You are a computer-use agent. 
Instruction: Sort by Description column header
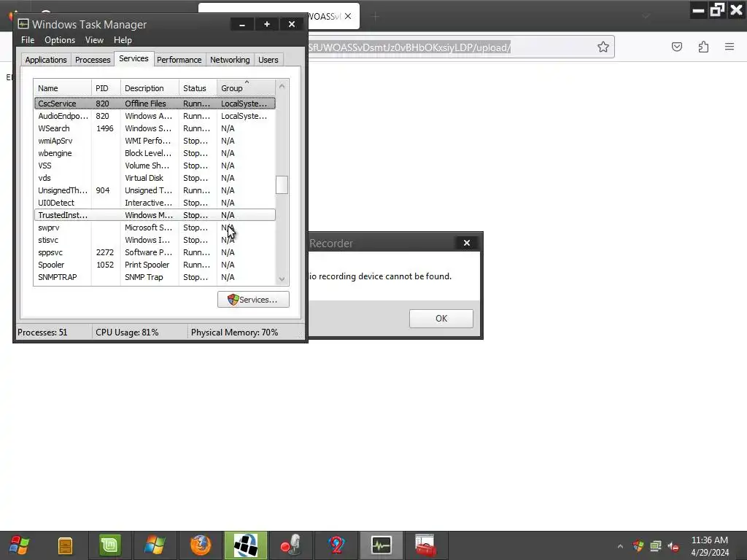[150, 88]
